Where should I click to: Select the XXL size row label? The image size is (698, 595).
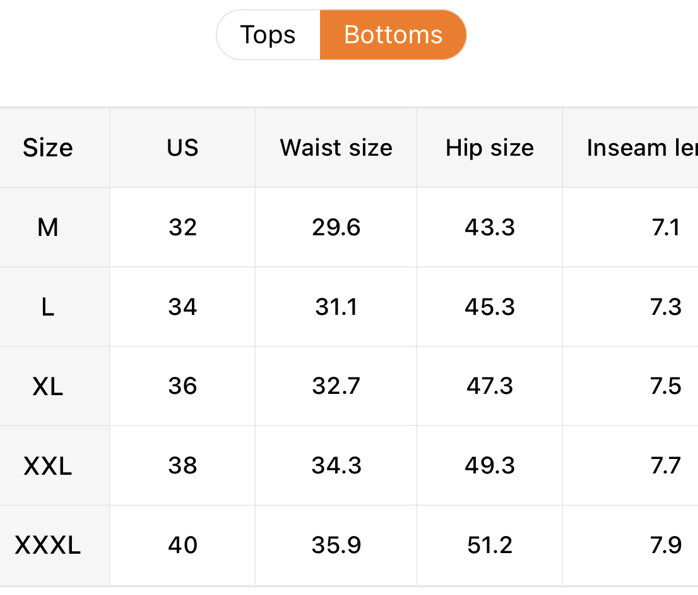[x=48, y=466]
